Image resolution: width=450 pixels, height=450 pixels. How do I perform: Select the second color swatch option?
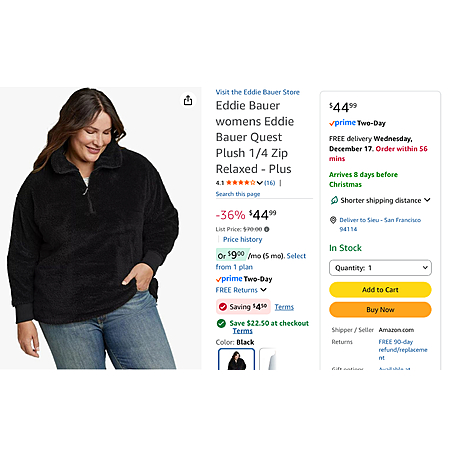click(x=268, y=359)
